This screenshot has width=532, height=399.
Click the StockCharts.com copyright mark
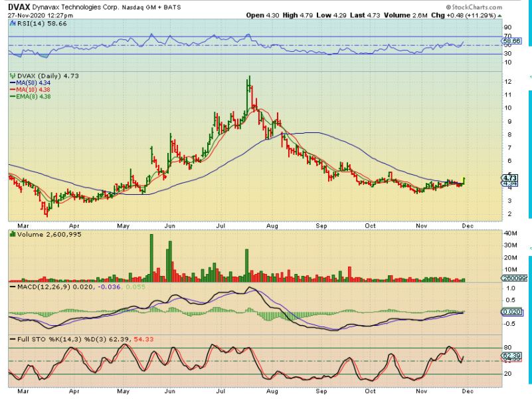tap(447, 6)
